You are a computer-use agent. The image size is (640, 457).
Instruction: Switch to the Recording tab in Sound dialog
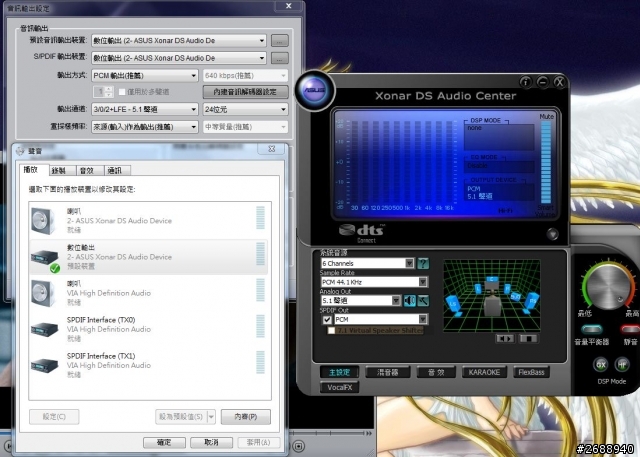coord(62,171)
